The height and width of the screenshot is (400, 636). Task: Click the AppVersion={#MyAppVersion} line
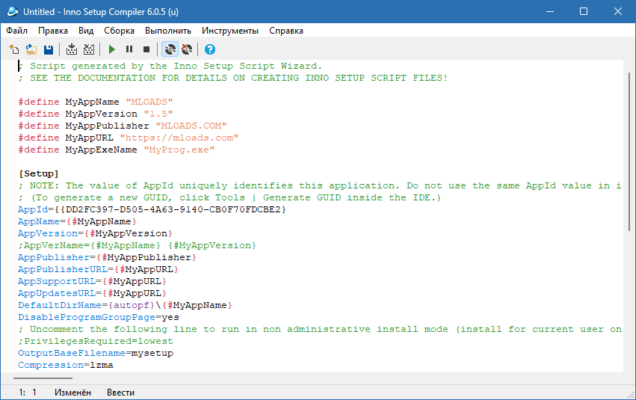[95, 233]
